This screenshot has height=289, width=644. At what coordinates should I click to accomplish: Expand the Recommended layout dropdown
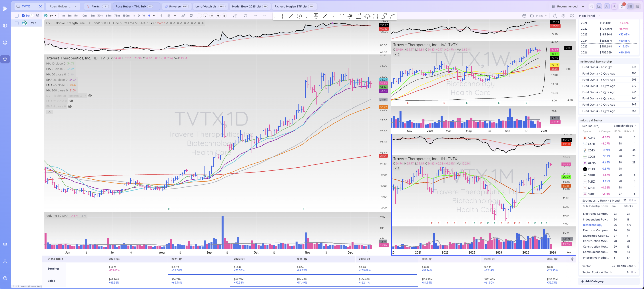(583, 6)
